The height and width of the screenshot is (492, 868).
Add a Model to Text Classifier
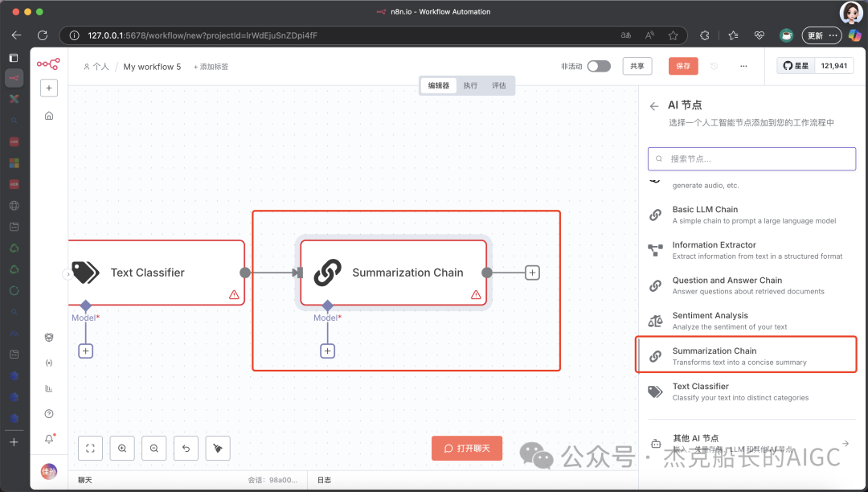coord(86,351)
